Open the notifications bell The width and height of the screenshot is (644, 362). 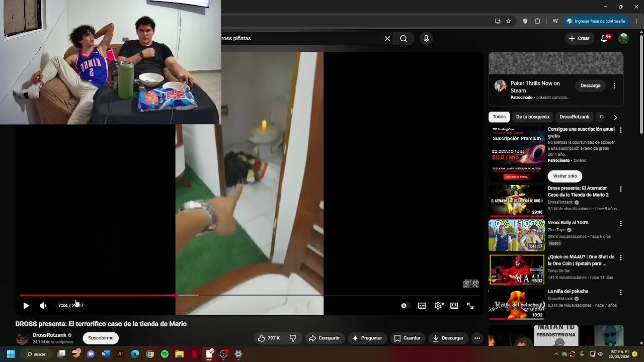pyautogui.click(x=604, y=39)
